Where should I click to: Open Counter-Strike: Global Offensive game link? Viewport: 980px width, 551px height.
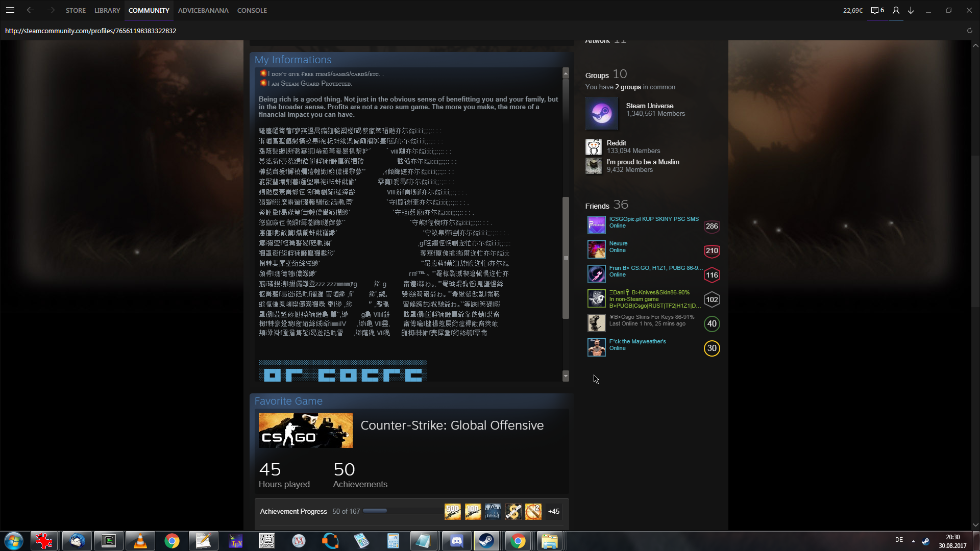click(x=452, y=425)
